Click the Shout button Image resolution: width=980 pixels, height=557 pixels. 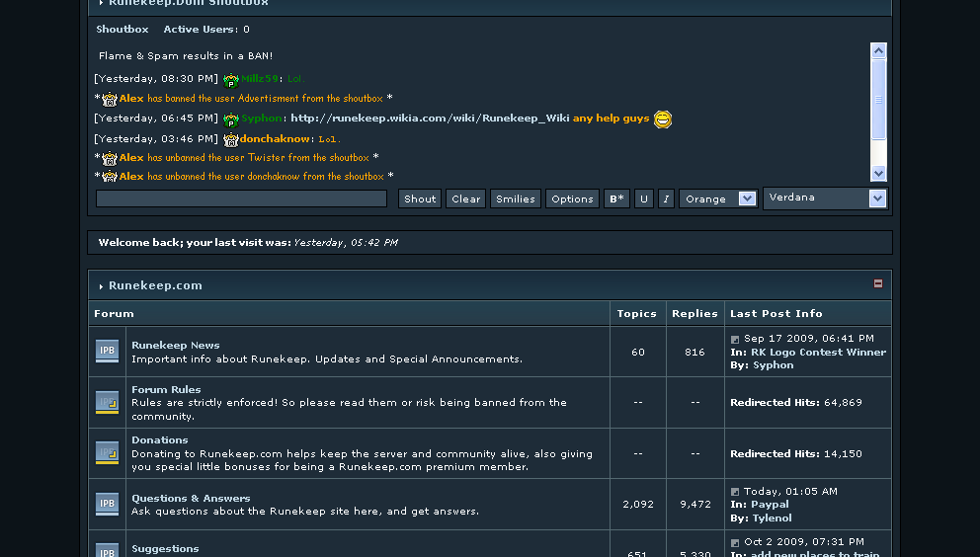coord(420,199)
